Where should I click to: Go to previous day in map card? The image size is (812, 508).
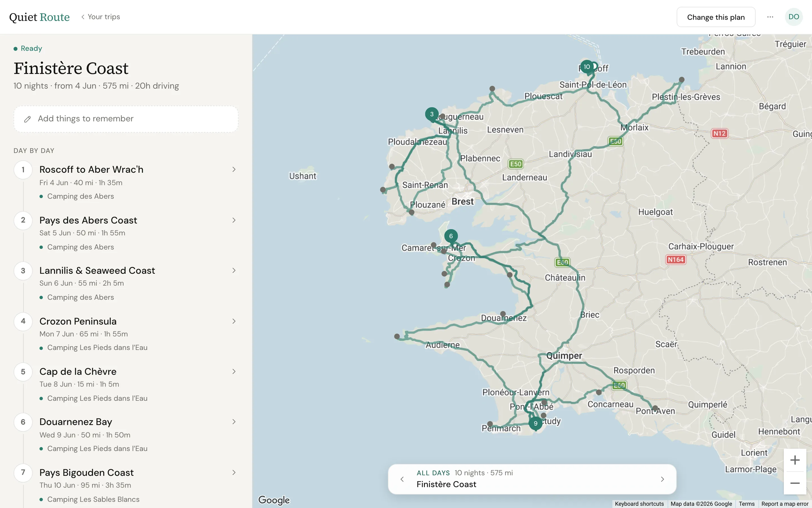[402, 479]
